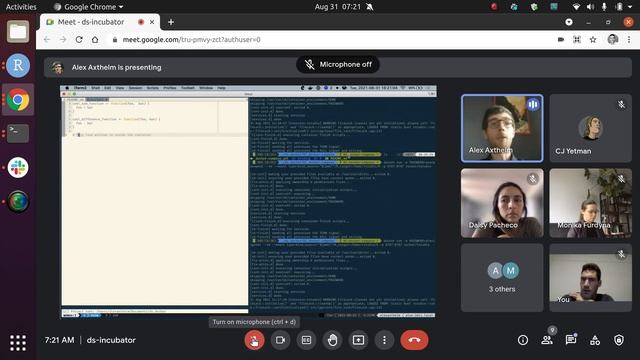
Task: Show everyone in the people panel
Action: pyautogui.click(x=547, y=340)
